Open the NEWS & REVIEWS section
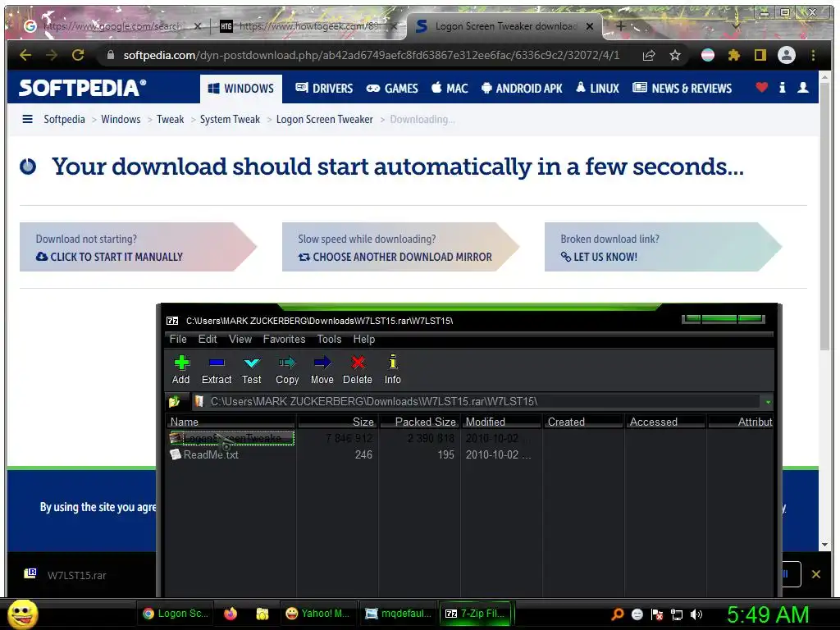This screenshot has width=840, height=630. tap(682, 89)
